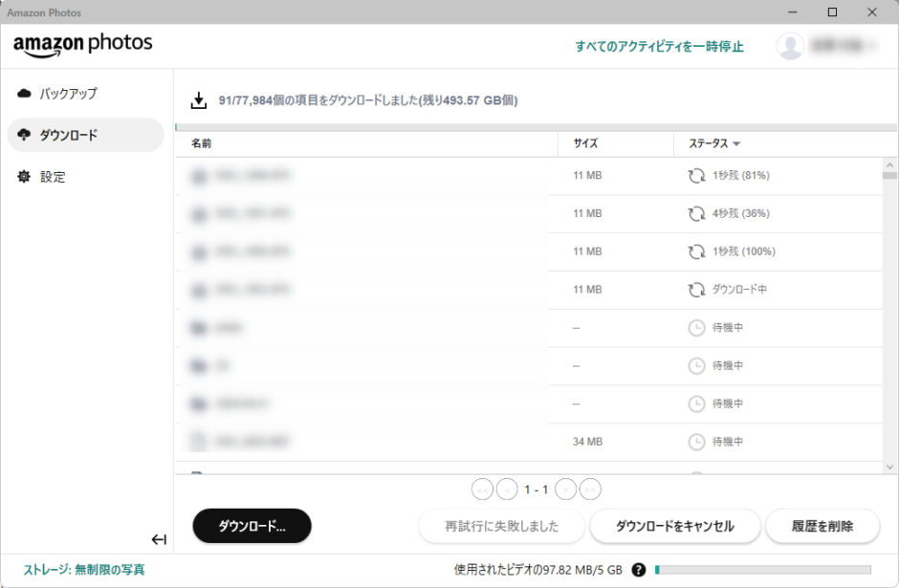This screenshot has width=899, height=588.
Task: Sort by the ステータス column dropdown arrow
Action: coord(736,144)
